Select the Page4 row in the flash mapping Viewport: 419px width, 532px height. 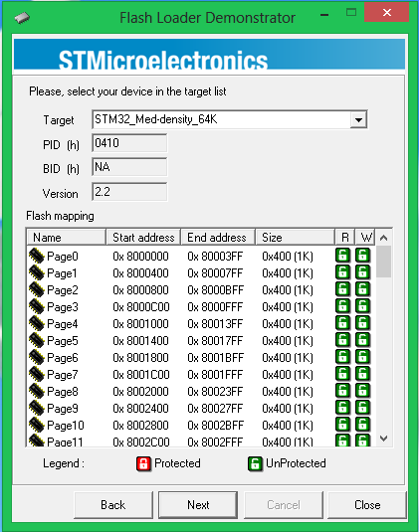pyautogui.click(x=201, y=323)
